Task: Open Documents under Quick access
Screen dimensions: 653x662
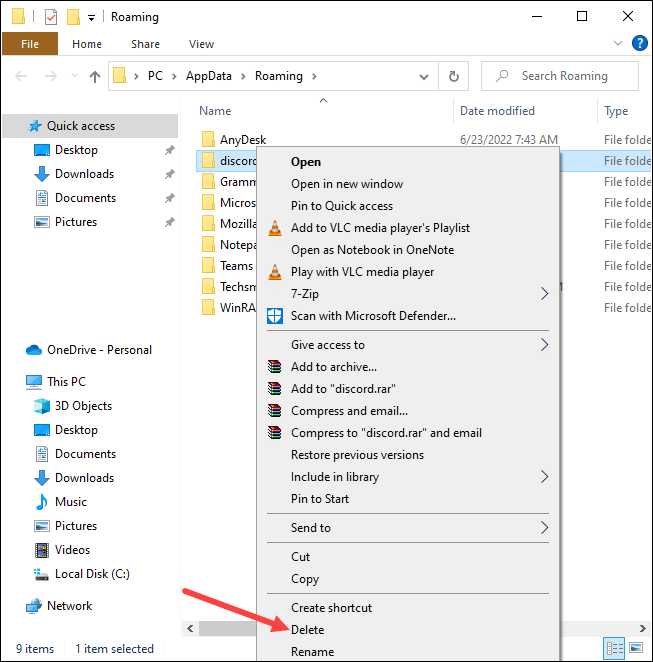Action: (86, 198)
